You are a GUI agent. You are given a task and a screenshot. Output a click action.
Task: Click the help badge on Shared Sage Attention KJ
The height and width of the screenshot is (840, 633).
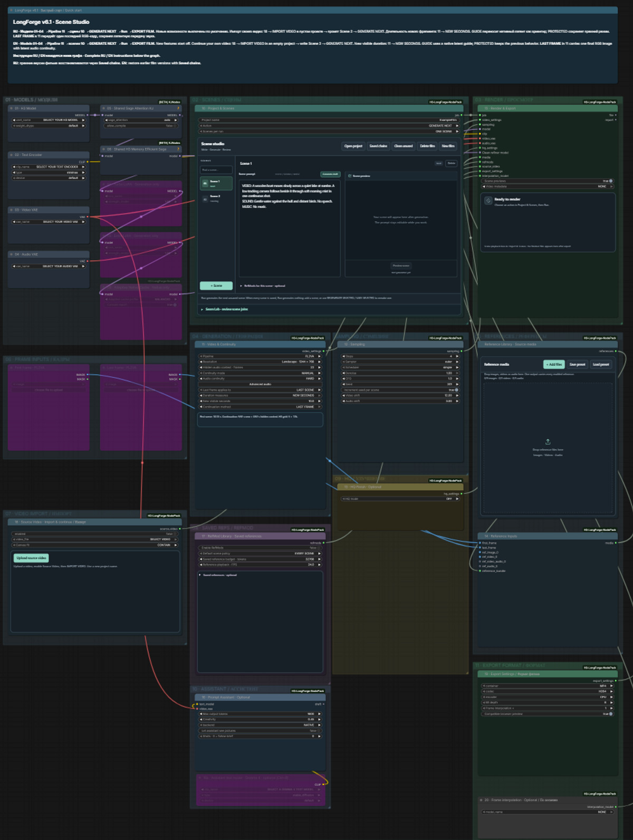[178, 108]
